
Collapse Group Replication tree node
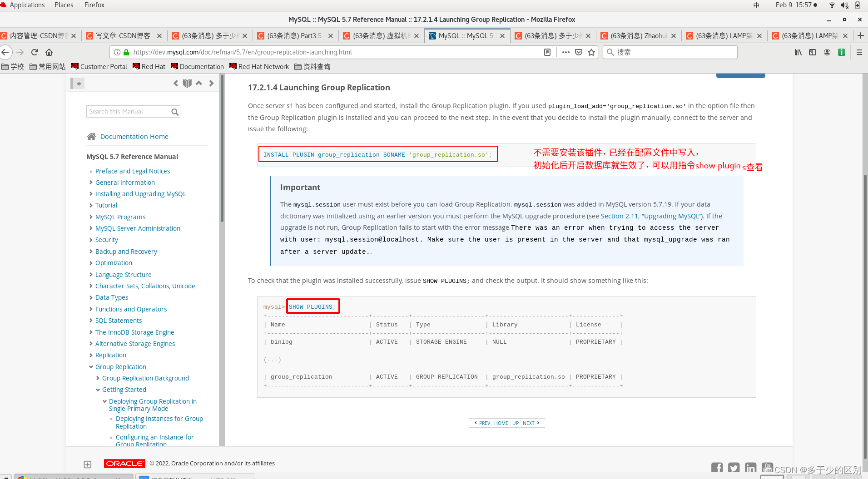click(91, 367)
